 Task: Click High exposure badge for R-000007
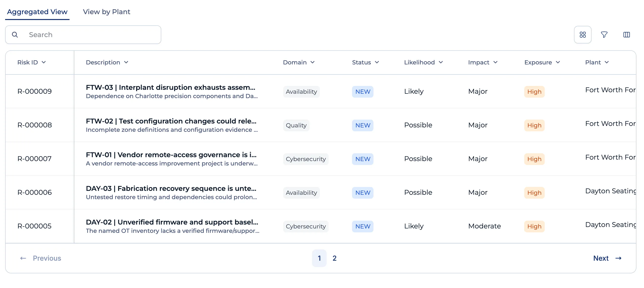(534, 159)
